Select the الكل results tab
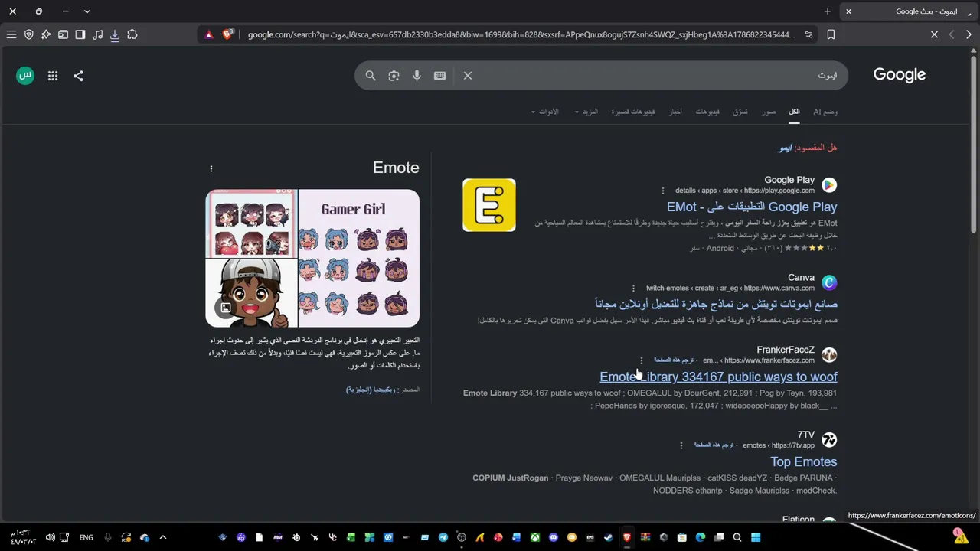This screenshot has width=980, height=551. click(795, 112)
